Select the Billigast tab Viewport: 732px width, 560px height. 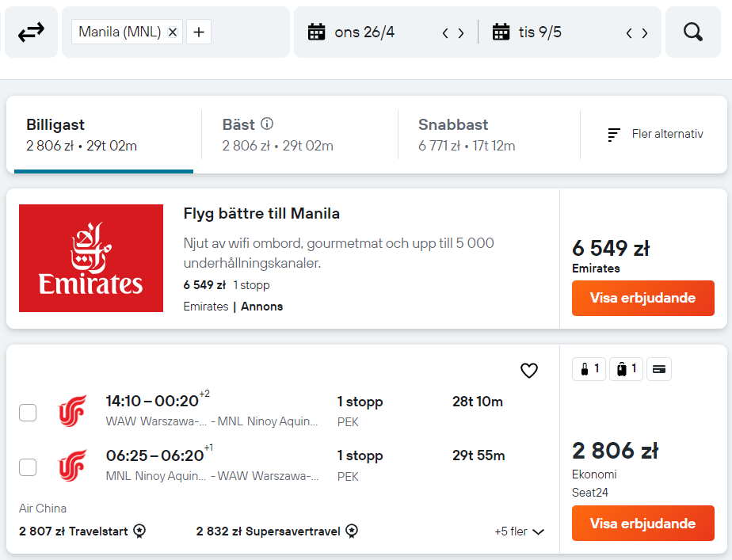point(104,135)
